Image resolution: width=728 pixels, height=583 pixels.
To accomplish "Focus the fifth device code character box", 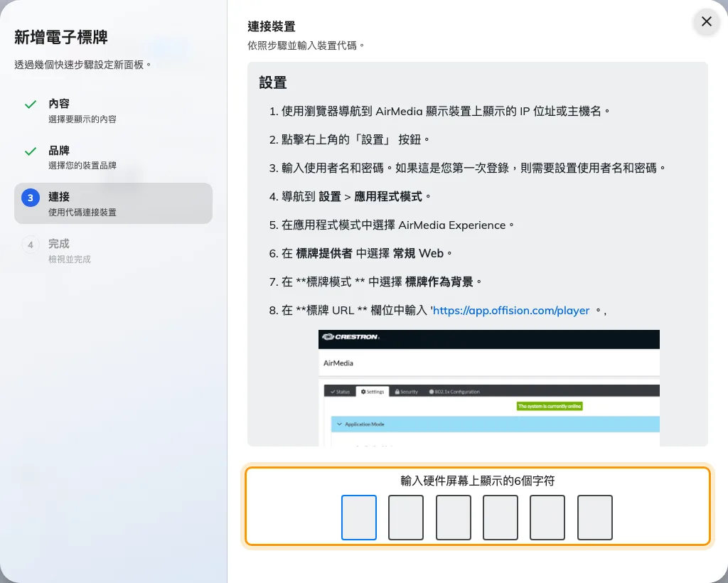I will [x=547, y=518].
